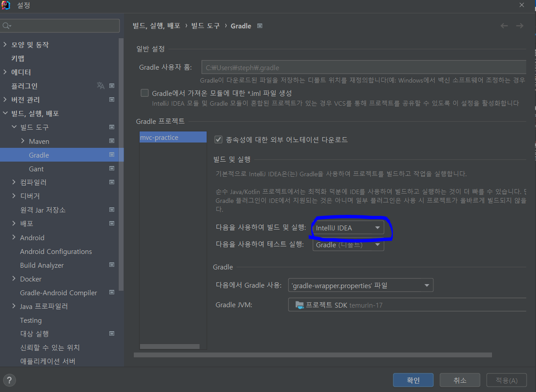
Task: Click the Gradle 사용자 홈 path field
Action: coord(364,67)
